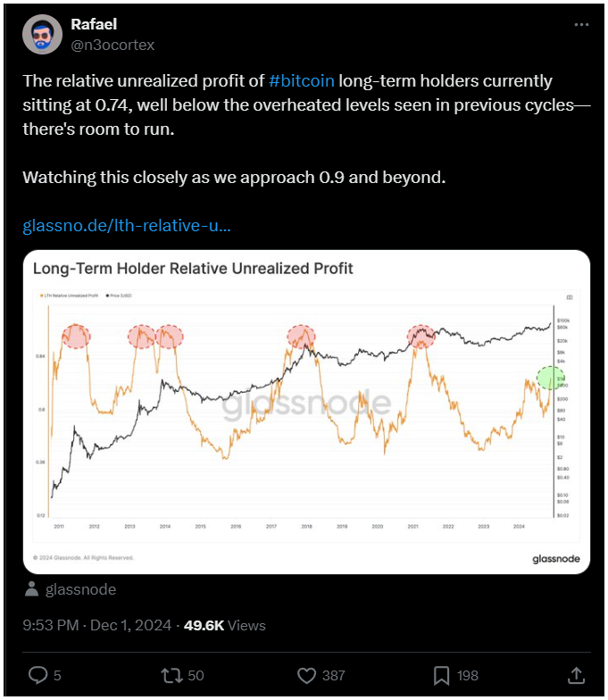Open the reply icon with 5 comments
Viewport: 608px width, 700px height.
click(39, 675)
